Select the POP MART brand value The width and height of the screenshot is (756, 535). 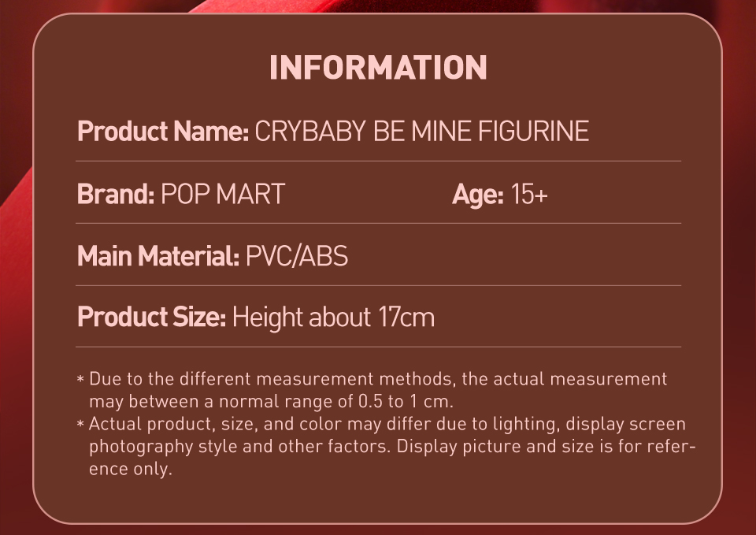click(x=223, y=194)
